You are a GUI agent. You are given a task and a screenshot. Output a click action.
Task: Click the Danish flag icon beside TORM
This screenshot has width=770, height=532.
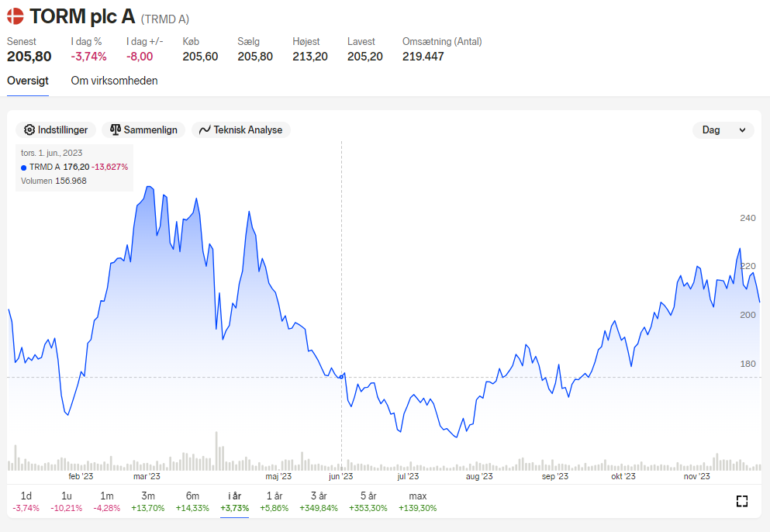(x=16, y=16)
